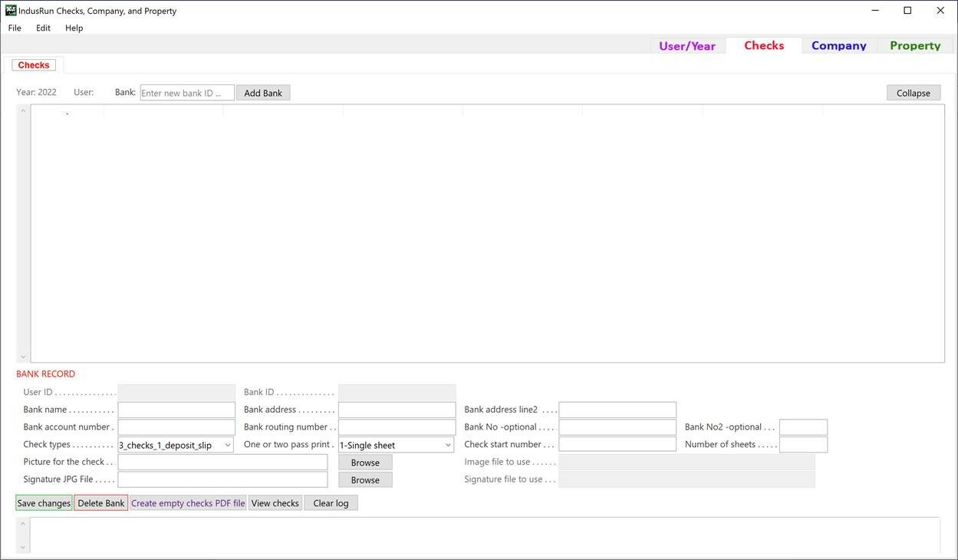The width and height of the screenshot is (958, 560).
Task: Open the File menu
Action: (15, 28)
